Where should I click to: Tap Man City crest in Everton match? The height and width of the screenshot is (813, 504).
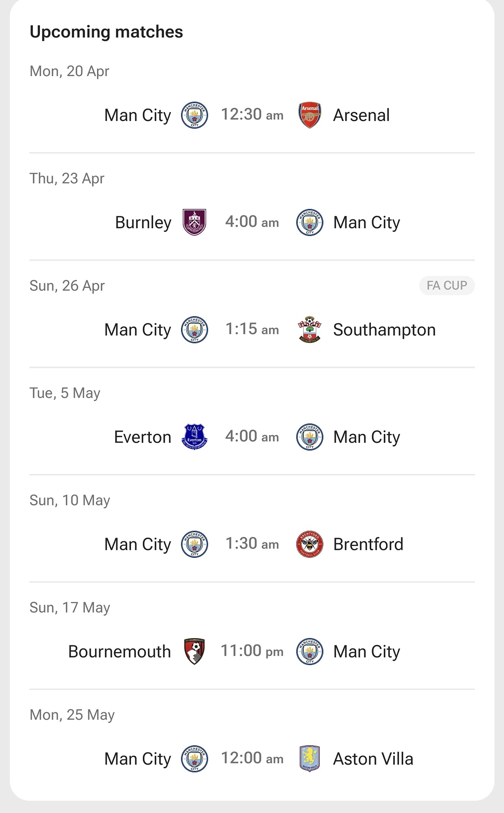point(310,437)
